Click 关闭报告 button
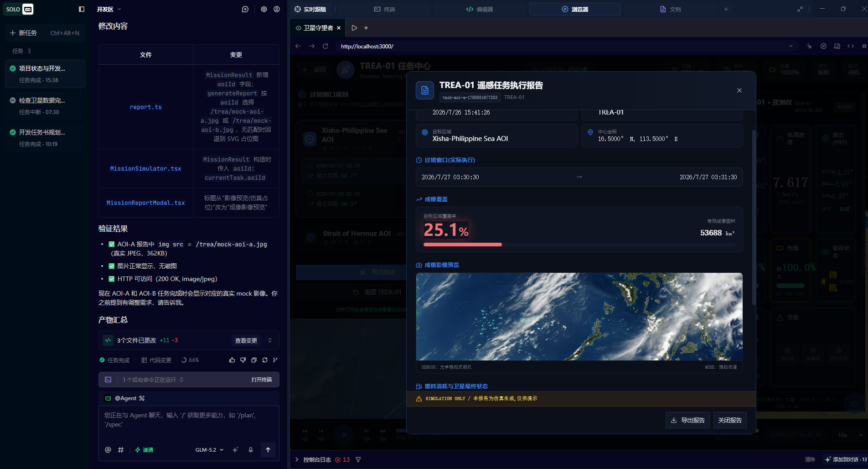This screenshot has height=469, width=868. click(x=730, y=420)
